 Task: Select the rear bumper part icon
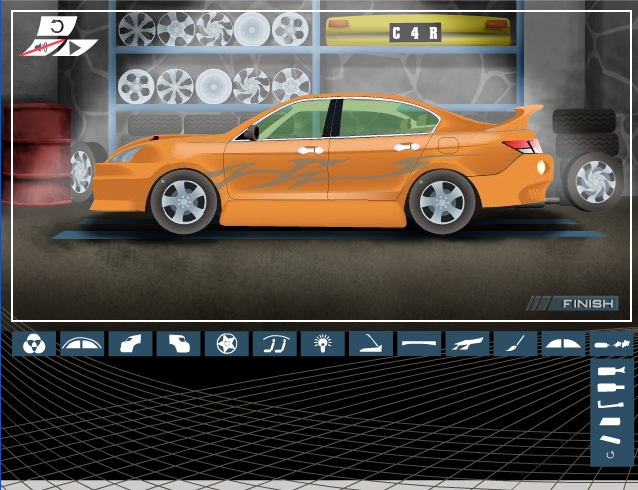point(178,344)
